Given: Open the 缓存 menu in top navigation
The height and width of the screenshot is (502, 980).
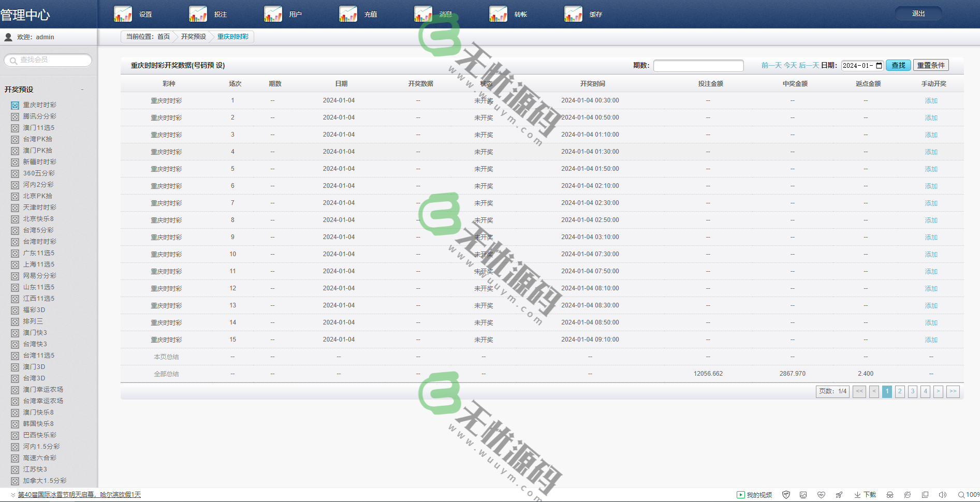Looking at the screenshot, I should (595, 14).
